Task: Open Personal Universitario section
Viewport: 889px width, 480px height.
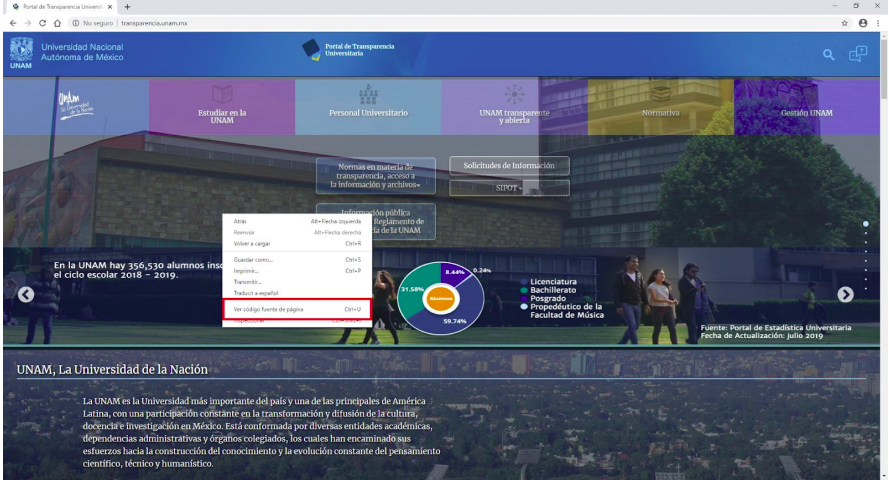Action: tap(368, 107)
